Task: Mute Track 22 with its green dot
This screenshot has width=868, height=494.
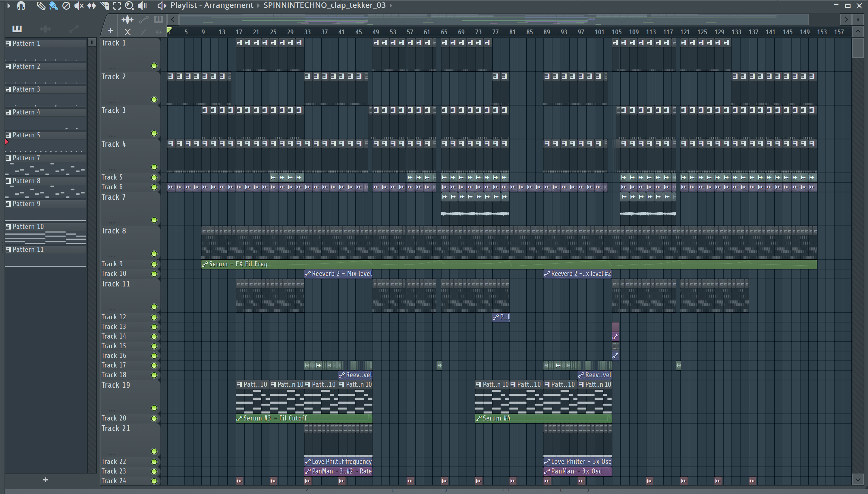Action: [154, 462]
